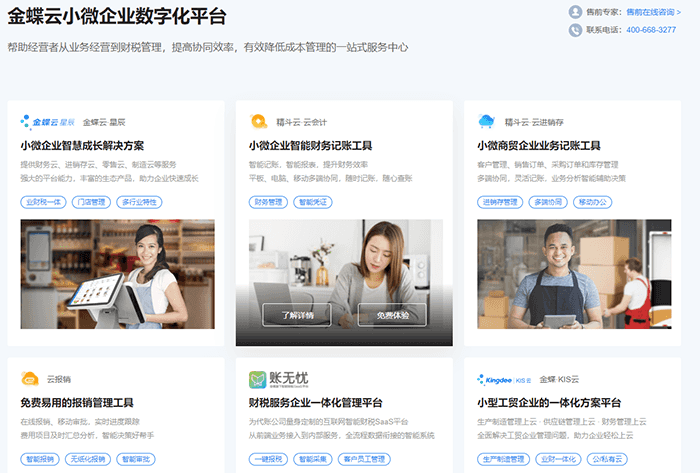Click the 金蝶云·星辰 product name text
700x473 pixels.
pyautogui.click(x=104, y=122)
